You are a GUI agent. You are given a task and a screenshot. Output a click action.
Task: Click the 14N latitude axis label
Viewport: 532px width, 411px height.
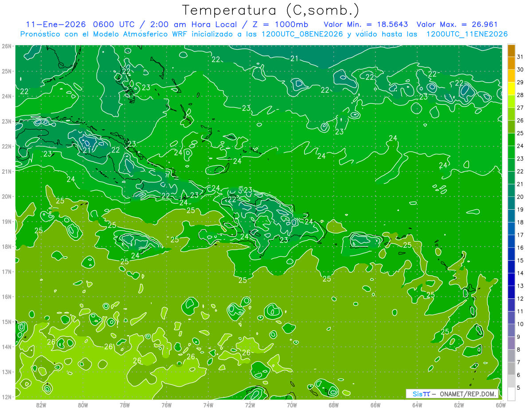click(x=6, y=347)
